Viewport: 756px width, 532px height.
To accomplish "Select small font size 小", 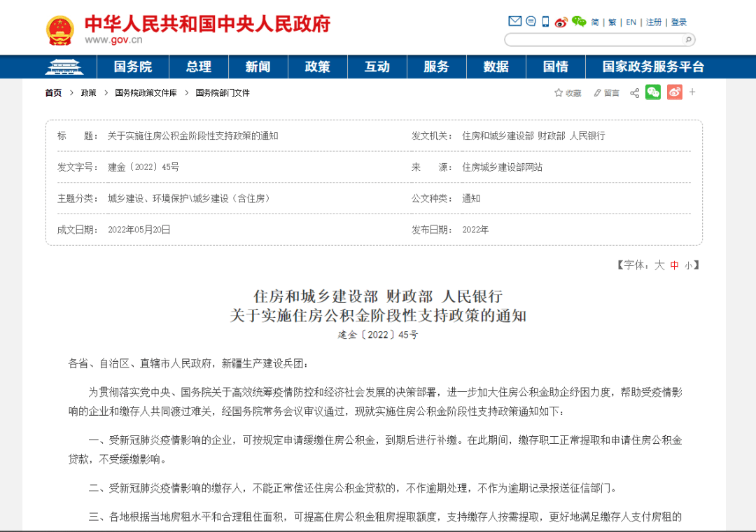I will pos(689,265).
